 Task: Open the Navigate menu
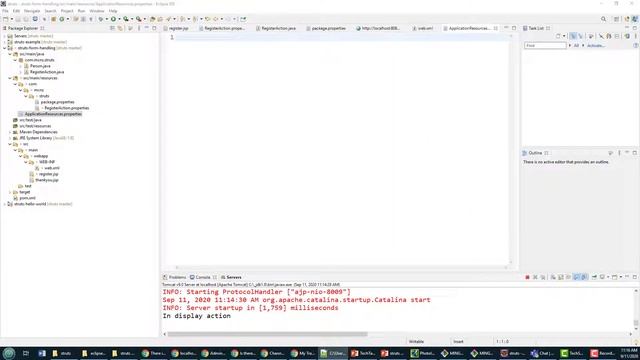32,11
